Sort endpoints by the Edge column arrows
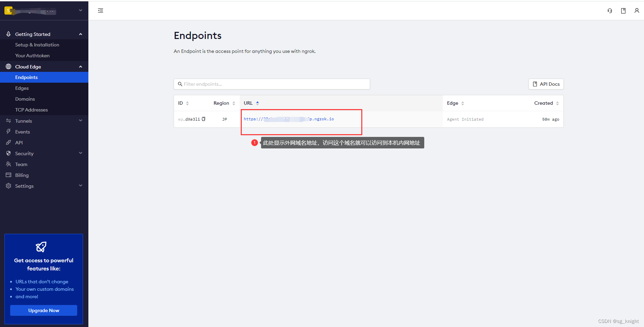 pyautogui.click(x=463, y=103)
